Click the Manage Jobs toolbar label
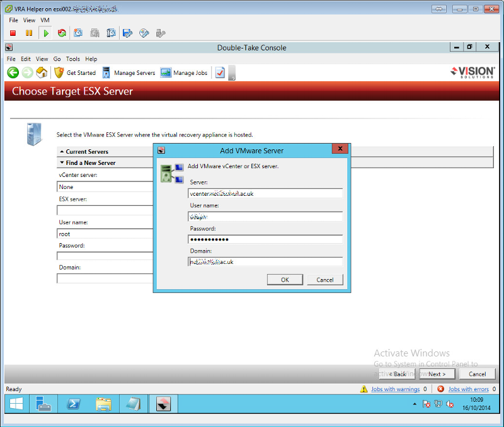 point(190,73)
